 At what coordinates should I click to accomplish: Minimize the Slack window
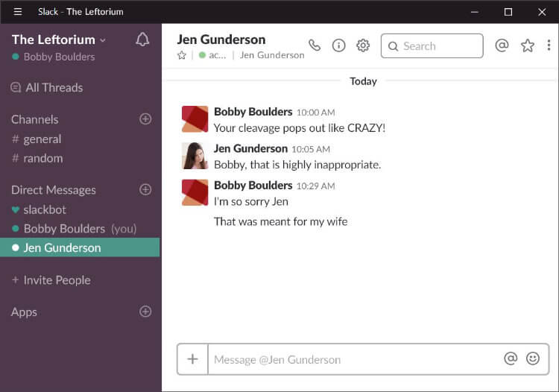tap(475, 12)
